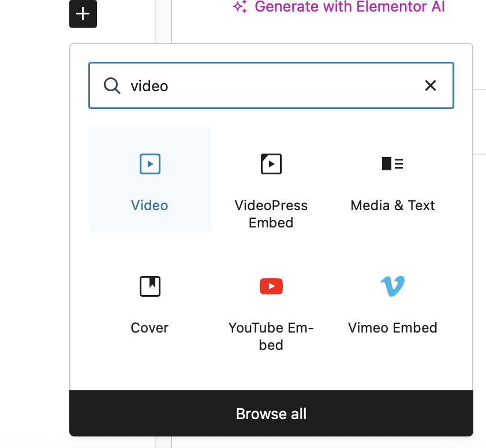Insert block via VideoPress Embed icon

click(x=271, y=164)
